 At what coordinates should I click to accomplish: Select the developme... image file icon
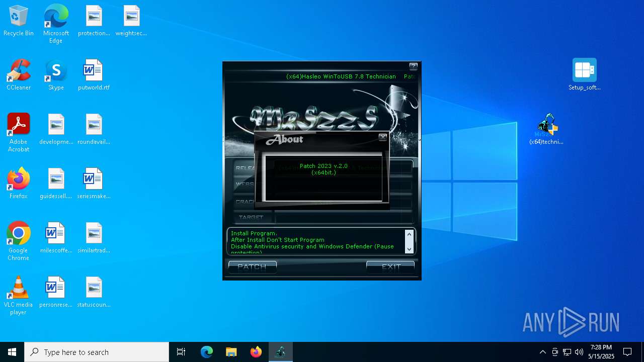tap(56, 129)
